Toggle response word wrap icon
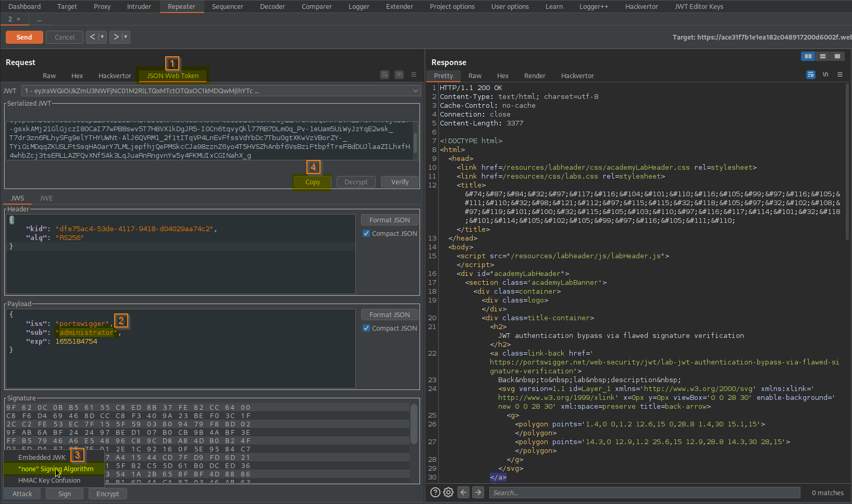 [811, 74]
